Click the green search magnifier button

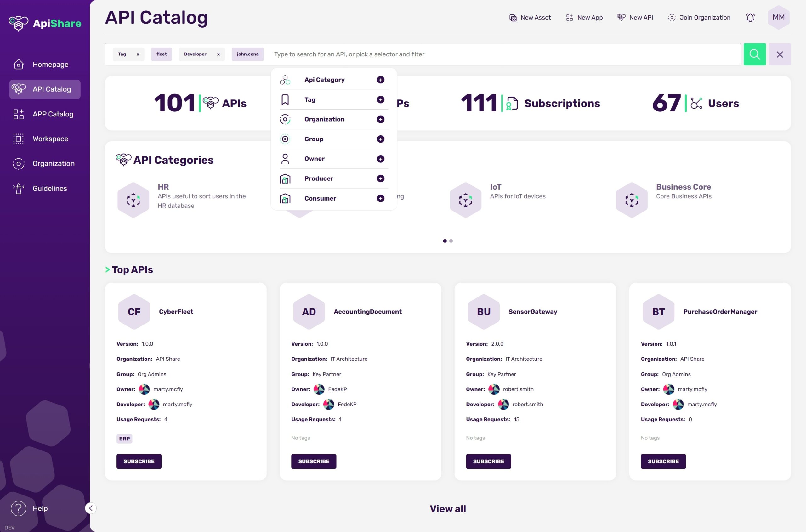(754, 54)
